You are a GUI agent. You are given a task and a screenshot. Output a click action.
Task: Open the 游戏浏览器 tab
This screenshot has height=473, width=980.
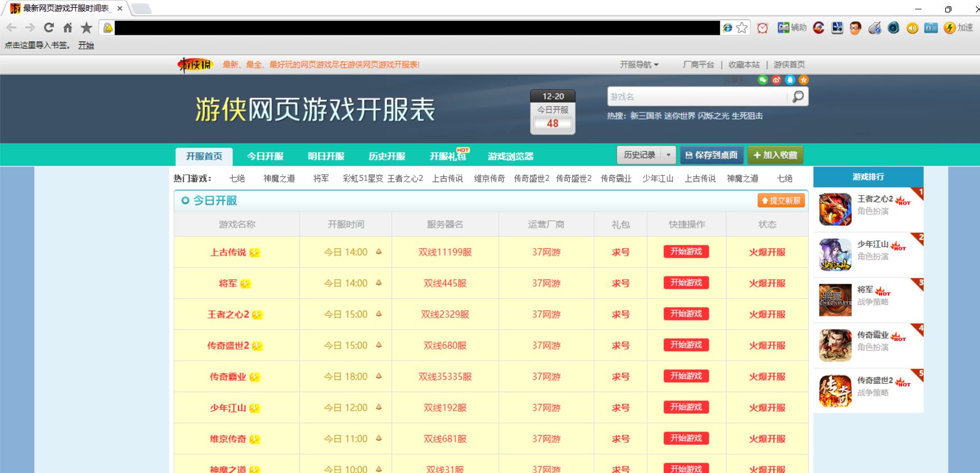click(x=510, y=156)
